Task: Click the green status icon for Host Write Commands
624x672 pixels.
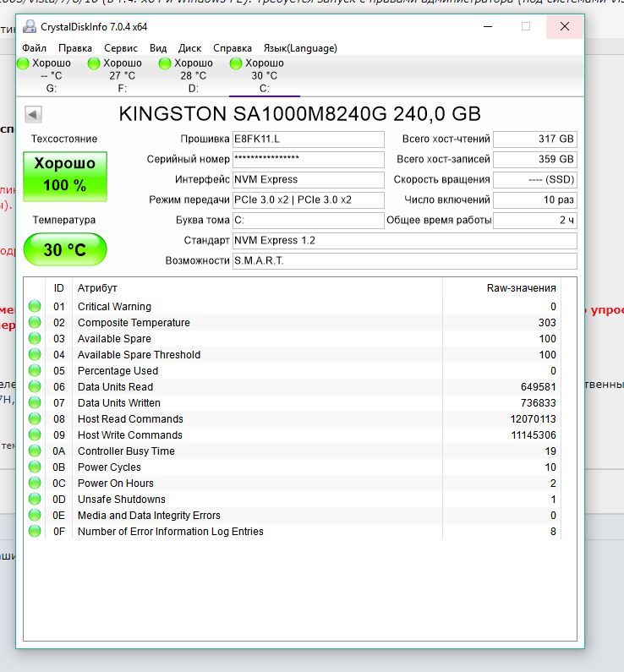Action: (x=35, y=434)
